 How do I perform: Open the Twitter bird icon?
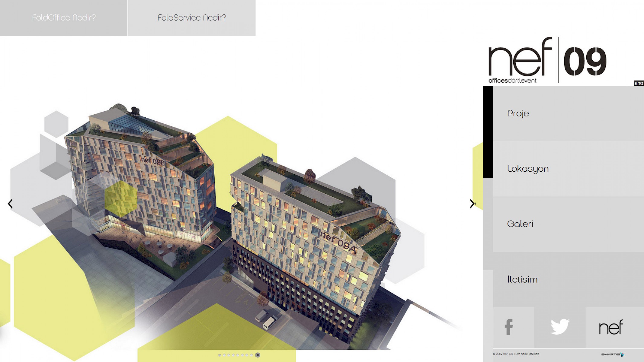pyautogui.click(x=560, y=327)
